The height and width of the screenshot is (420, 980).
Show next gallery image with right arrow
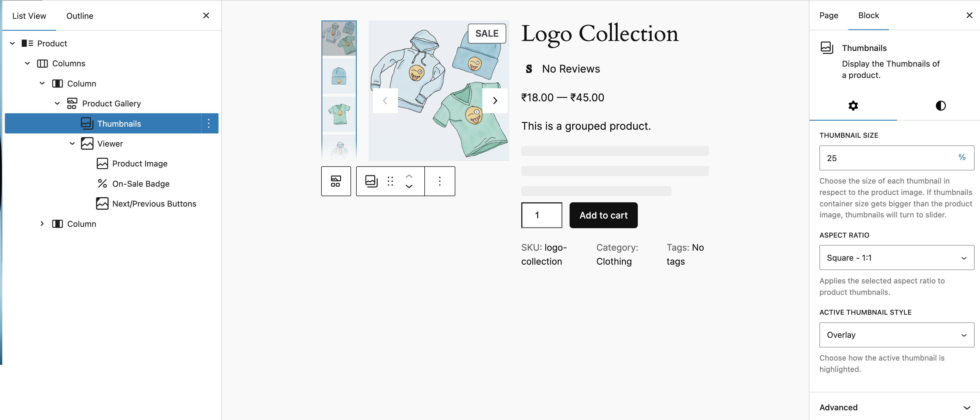pos(495,100)
